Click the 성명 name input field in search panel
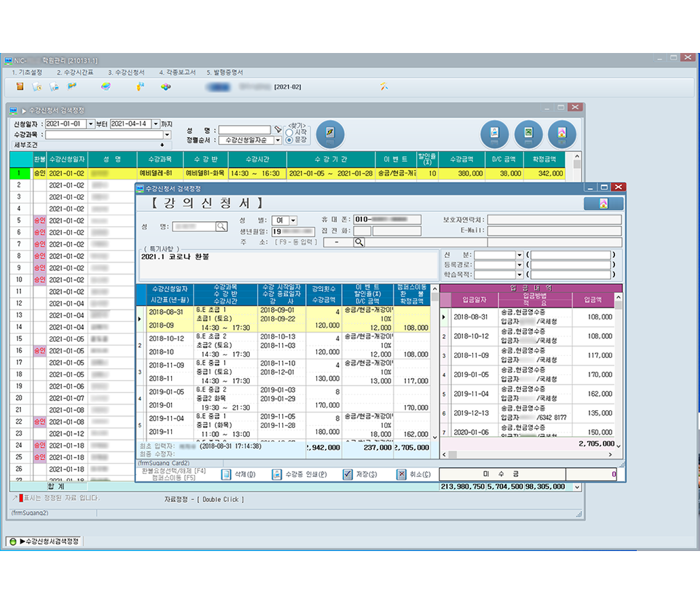This screenshot has height=604, width=700. (x=244, y=130)
